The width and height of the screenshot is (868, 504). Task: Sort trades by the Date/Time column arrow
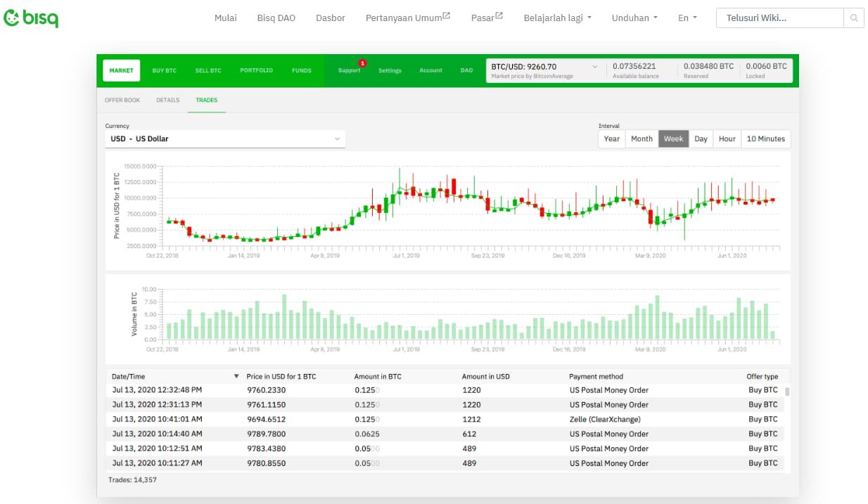click(x=236, y=376)
